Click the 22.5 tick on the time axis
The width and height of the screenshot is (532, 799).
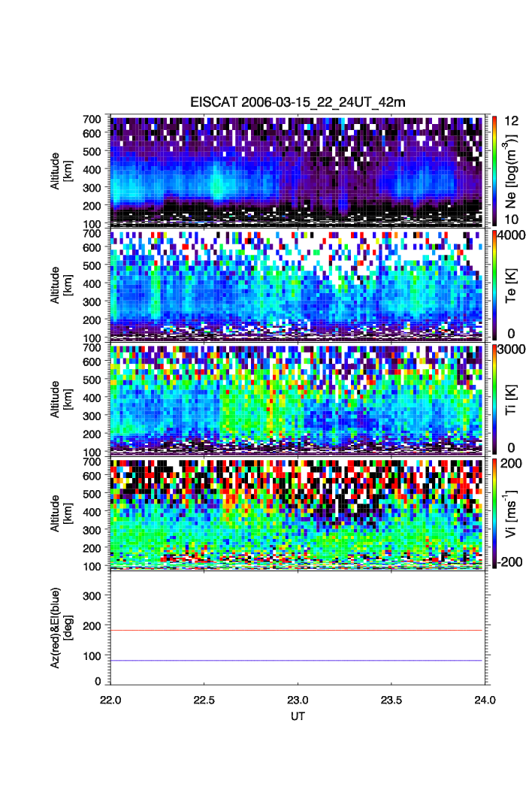pyautogui.click(x=204, y=699)
